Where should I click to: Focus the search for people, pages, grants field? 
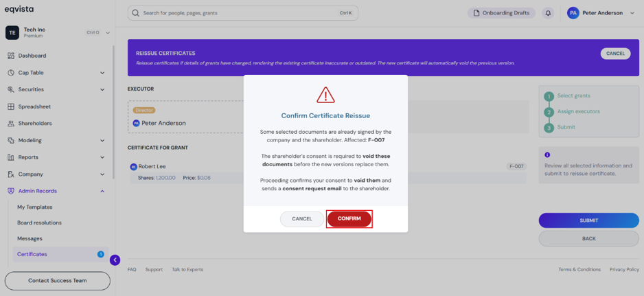(243, 13)
